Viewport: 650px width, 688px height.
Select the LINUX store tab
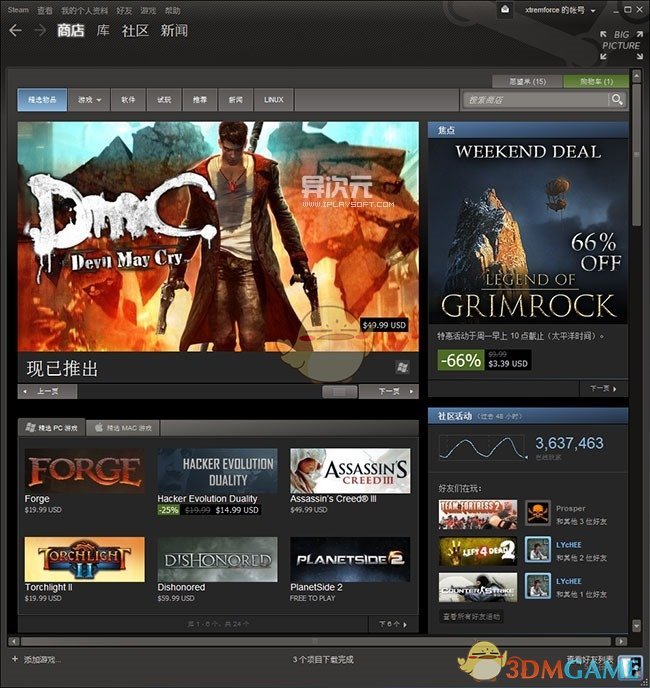[x=273, y=100]
